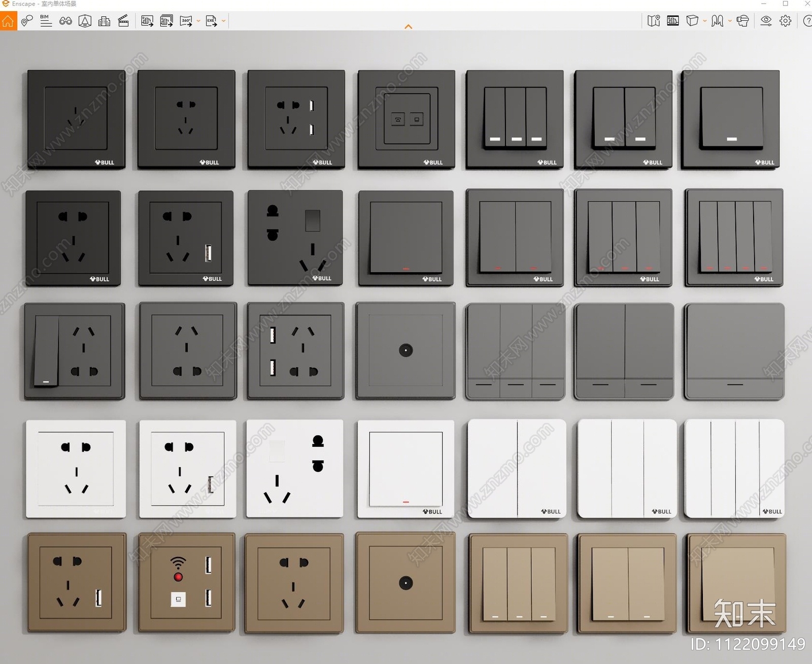Screen dimensions: 812x664
Task: Render a 360° panorama
Action: coord(186,21)
